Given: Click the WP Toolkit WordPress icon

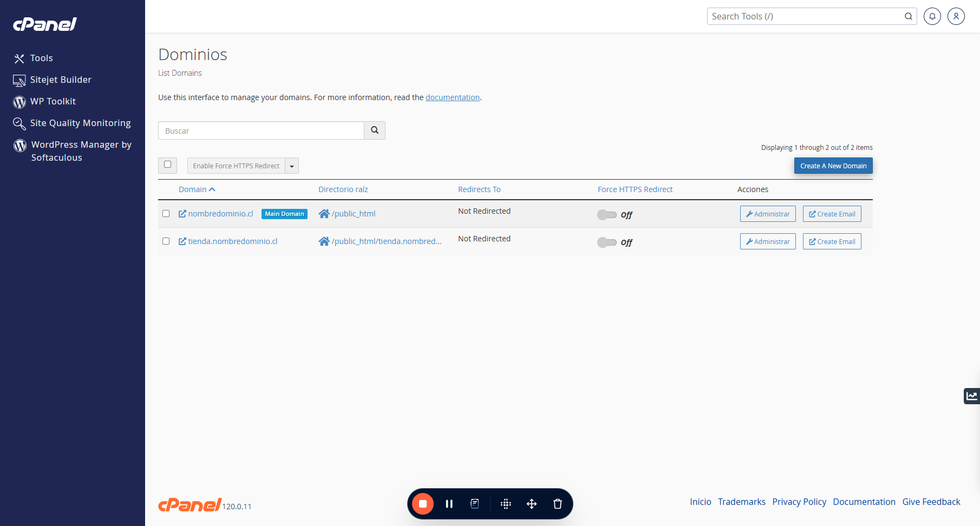Looking at the screenshot, I should (x=19, y=102).
